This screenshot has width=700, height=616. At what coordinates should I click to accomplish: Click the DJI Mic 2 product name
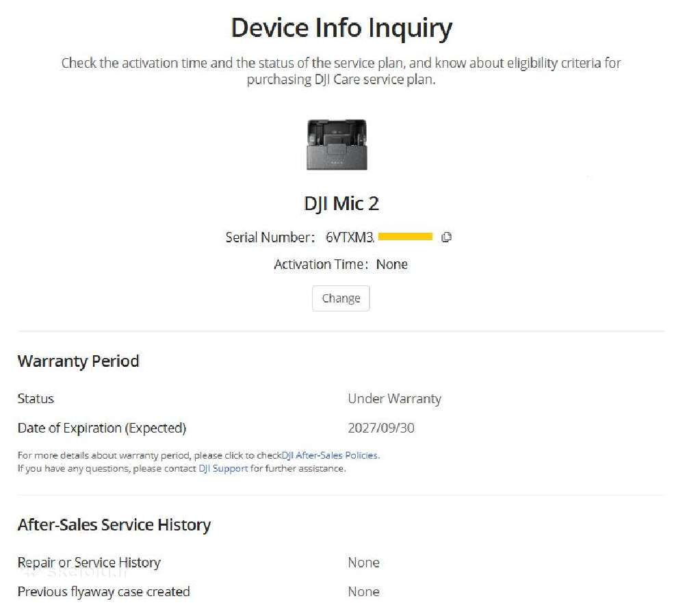click(341, 204)
